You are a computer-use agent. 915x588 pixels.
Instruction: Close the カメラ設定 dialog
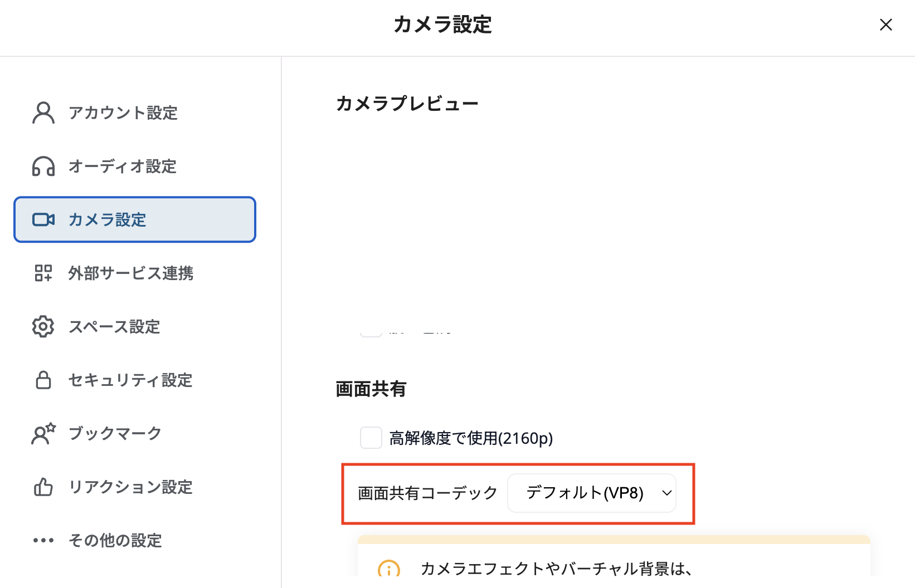(885, 25)
